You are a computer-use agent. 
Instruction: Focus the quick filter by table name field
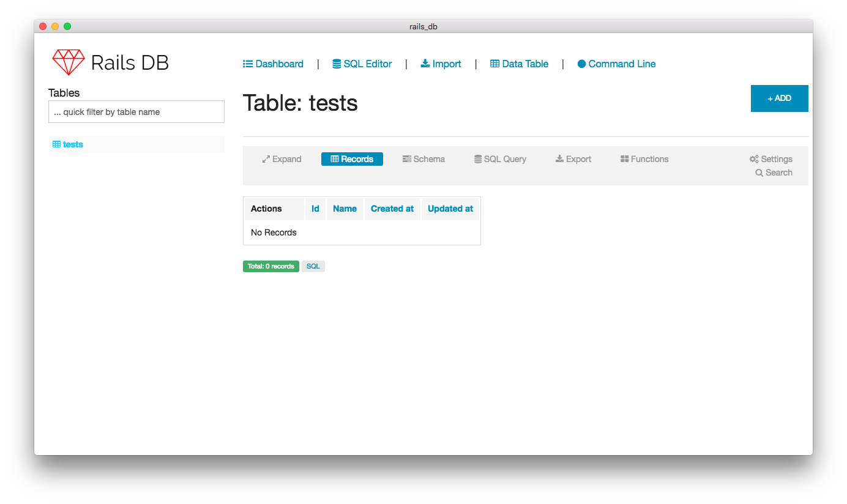coord(136,112)
